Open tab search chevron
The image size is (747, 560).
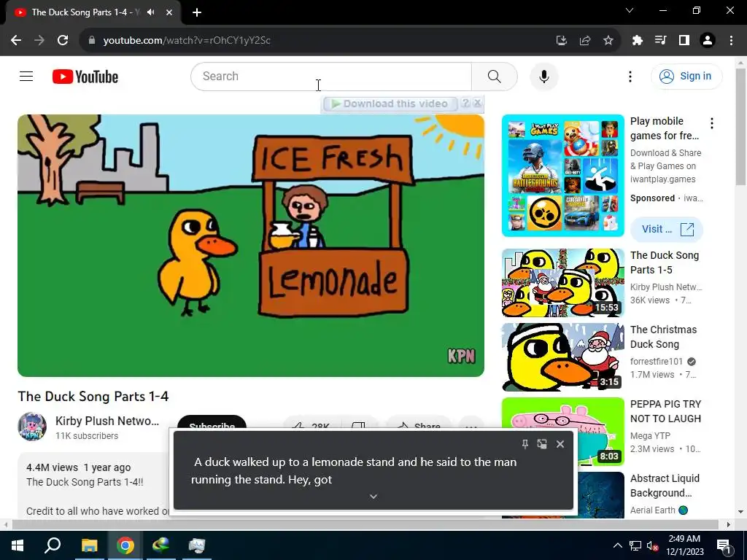630,10
